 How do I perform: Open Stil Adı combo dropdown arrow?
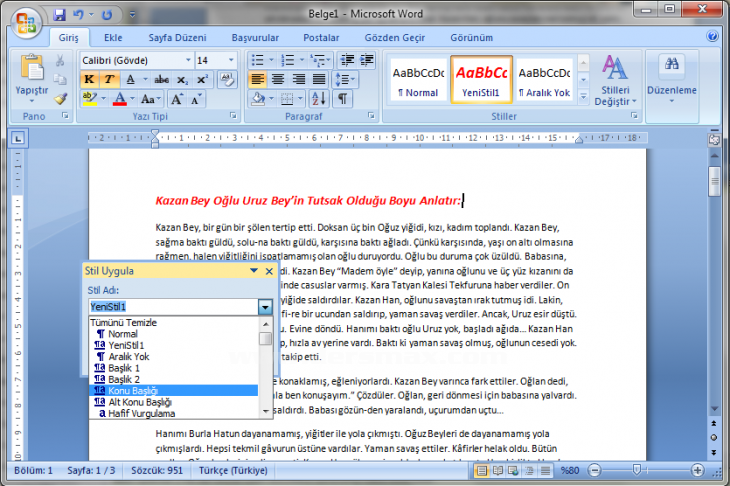265,307
